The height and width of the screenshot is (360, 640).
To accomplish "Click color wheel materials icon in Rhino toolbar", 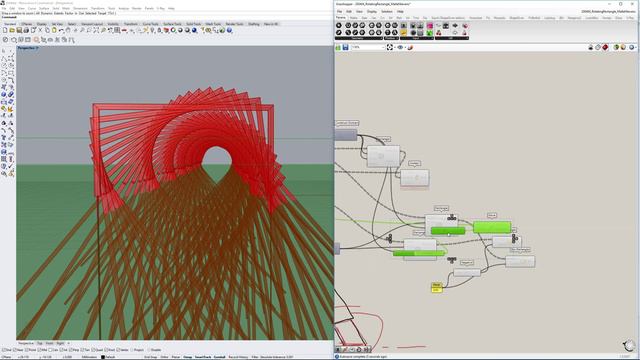I will coord(173,30).
